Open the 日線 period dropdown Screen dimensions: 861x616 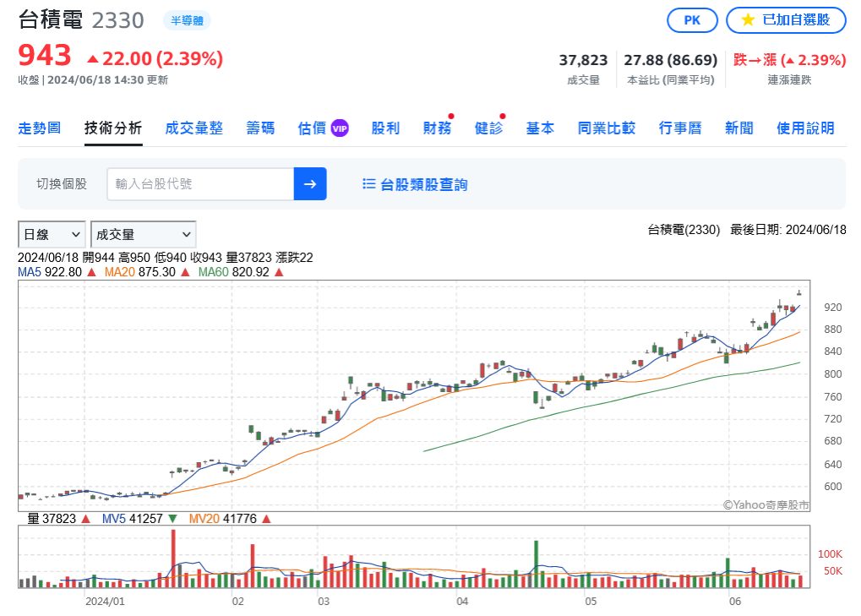(52, 234)
